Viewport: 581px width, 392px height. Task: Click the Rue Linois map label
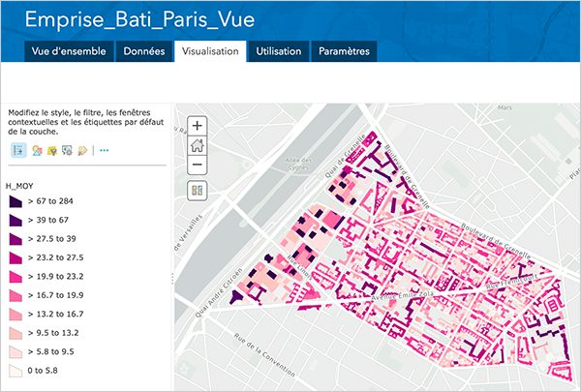(x=300, y=266)
